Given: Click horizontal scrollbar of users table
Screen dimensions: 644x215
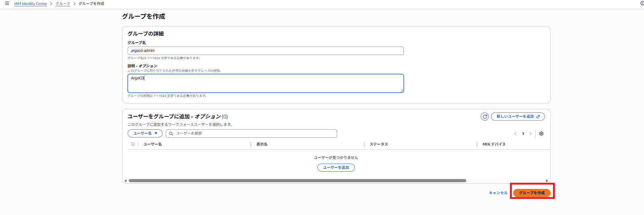Looking at the screenshot, I should point(297,180).
